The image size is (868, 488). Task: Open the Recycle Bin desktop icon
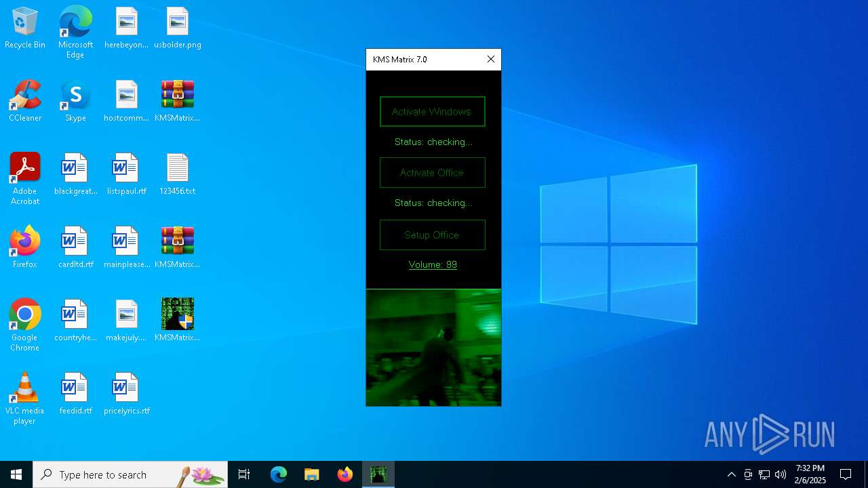point(25,28)
